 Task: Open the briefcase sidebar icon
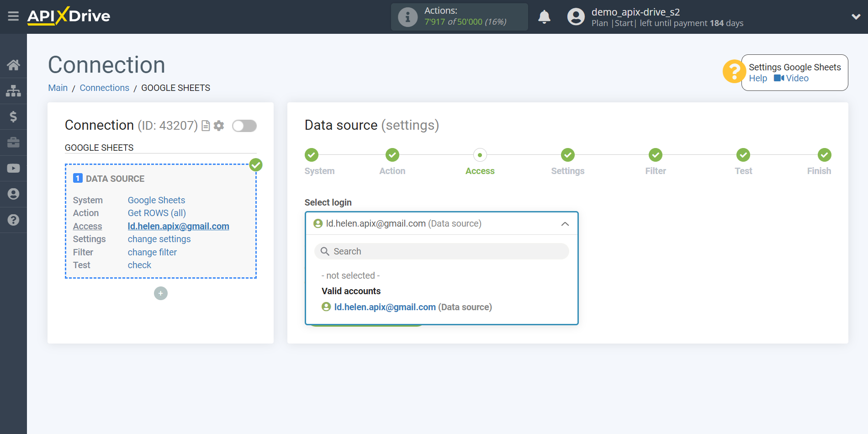click(13, 143)
